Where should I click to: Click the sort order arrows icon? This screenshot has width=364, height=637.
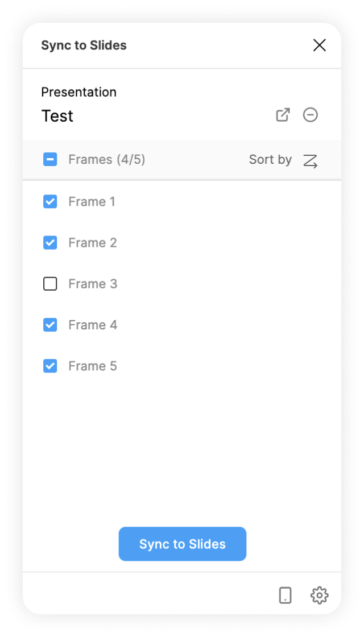(x=311, y=161)
